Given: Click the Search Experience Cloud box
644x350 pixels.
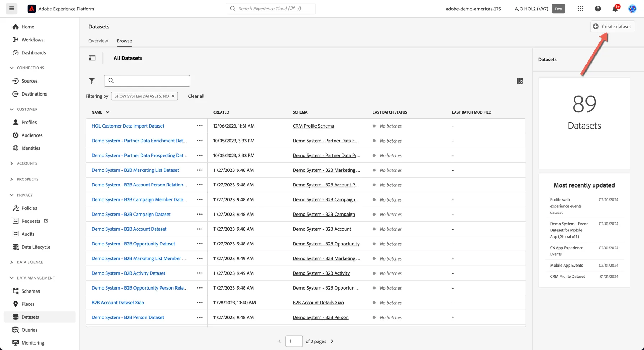Looking at the screenshot, I should (271, 9).
